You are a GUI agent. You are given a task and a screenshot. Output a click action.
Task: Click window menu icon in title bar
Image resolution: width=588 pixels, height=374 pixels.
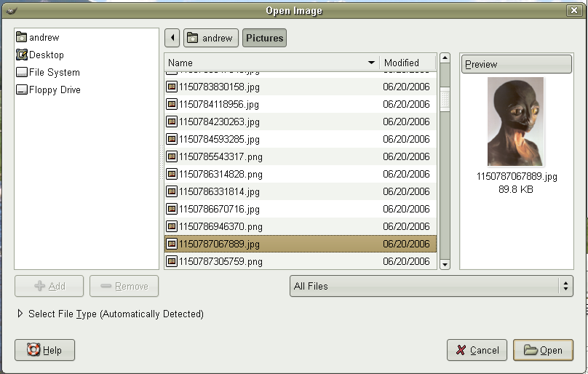click(x=9, y=11)
